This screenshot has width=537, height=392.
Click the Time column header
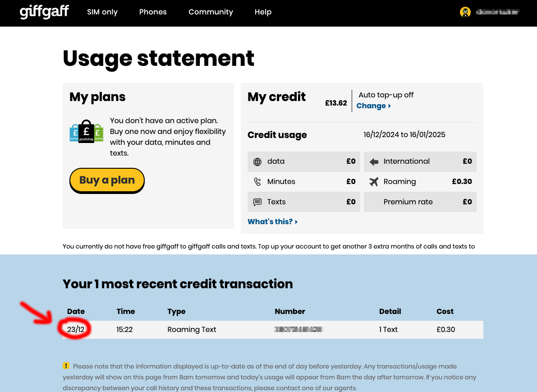coord(126,311)
